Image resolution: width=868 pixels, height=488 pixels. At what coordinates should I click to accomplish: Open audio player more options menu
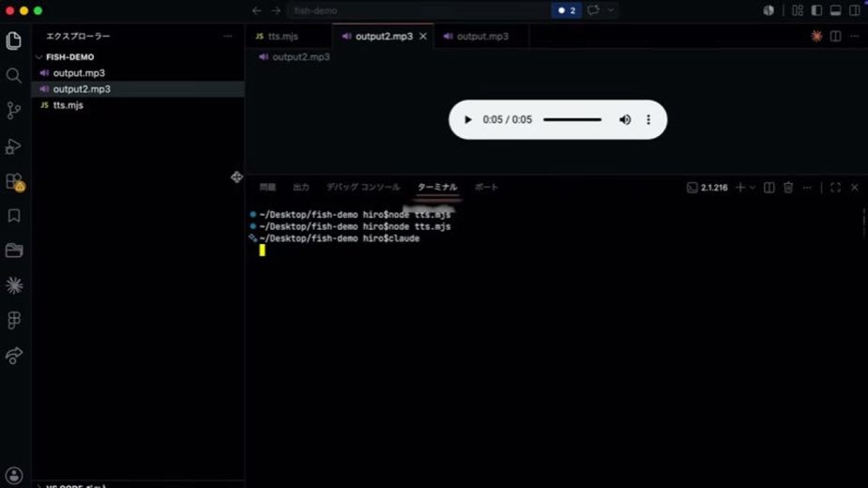(x=648, y=119)
